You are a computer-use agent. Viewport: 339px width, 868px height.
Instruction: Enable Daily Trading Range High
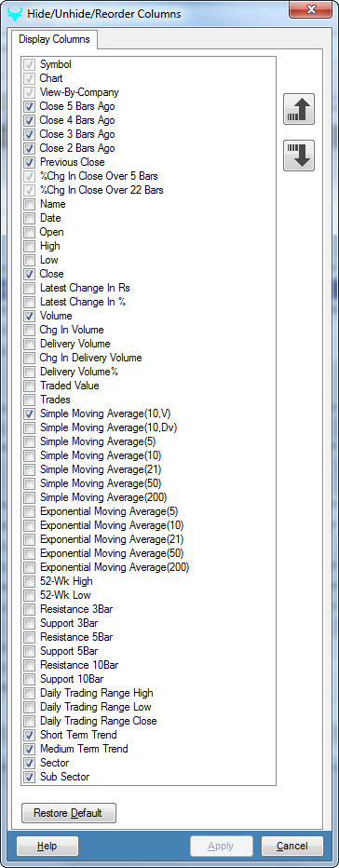pos(30,694)
